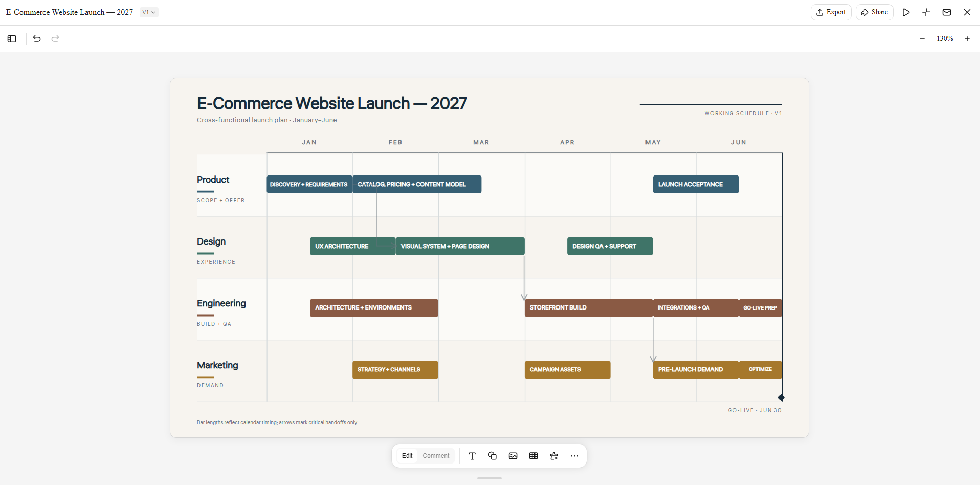980x485 pixels.
Task: Click the EXPERIENCE caption under Design
Action: coord(216,262)
